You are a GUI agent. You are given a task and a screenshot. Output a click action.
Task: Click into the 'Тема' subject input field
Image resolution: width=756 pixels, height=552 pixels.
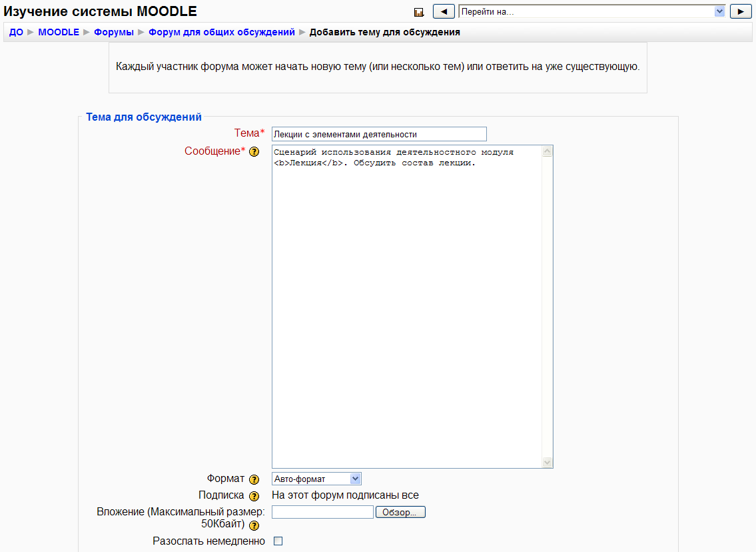point(379,134)
